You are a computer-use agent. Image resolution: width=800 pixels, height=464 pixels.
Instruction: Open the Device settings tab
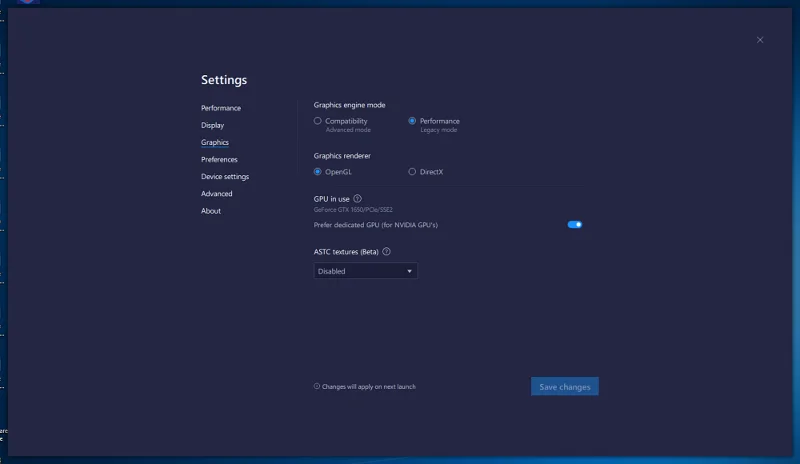[225, 177]
